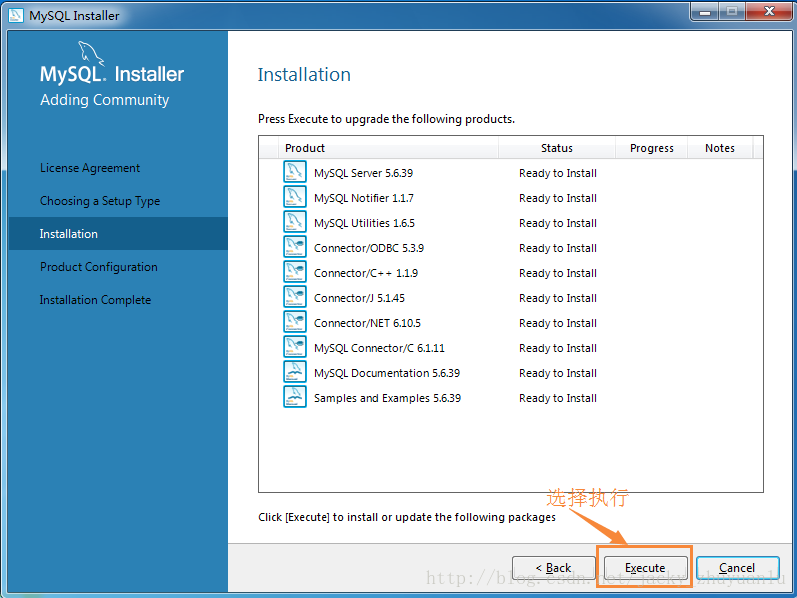Sort by the Status column header
The width and height of the screenshot is (797, 598).
click(557, 148)
